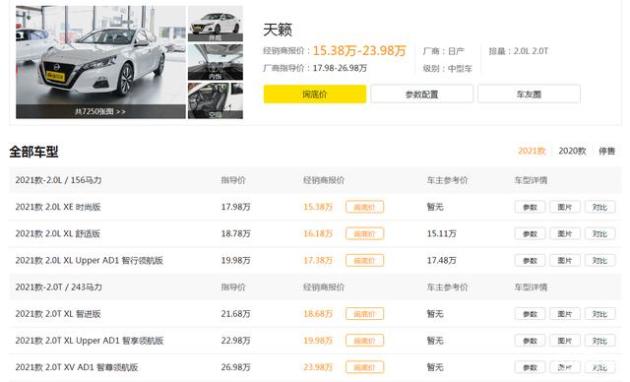The width and height of the screenshot is (630, 382).
Task: Click 对比 for 2.0L 智行领航版
Action: pos(600,260)
